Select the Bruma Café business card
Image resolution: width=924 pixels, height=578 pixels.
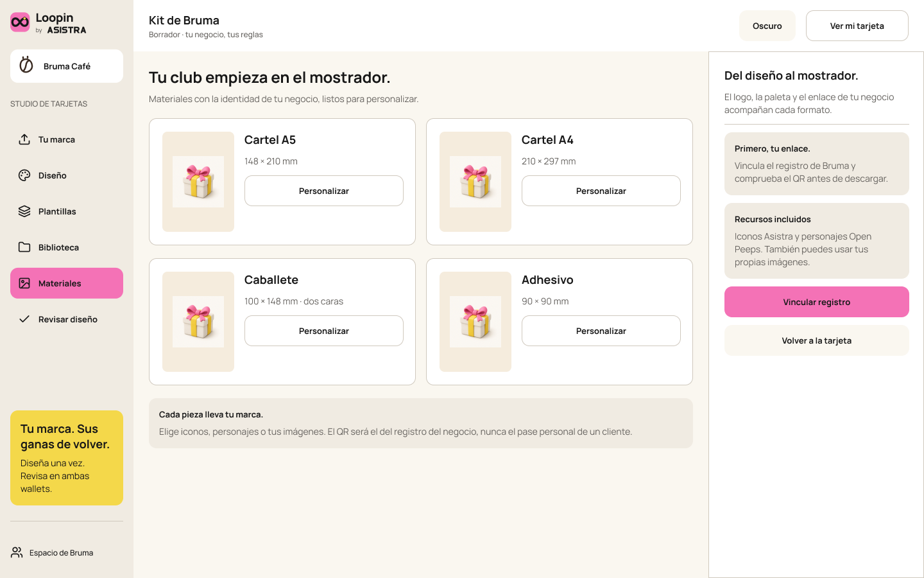(67, 66)
